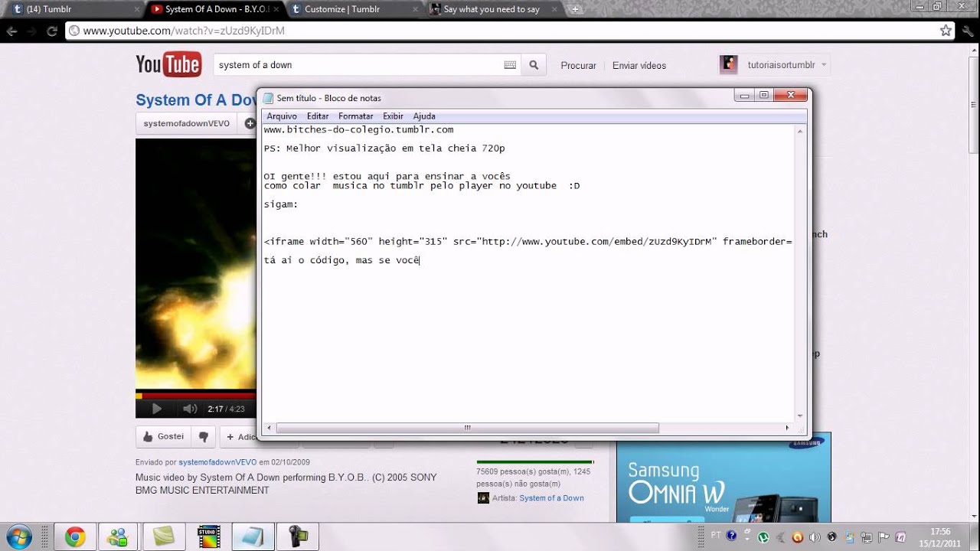Open the Enviar vídeos link
The height and width of the screenshot is (551, 980).
(639, 66)
